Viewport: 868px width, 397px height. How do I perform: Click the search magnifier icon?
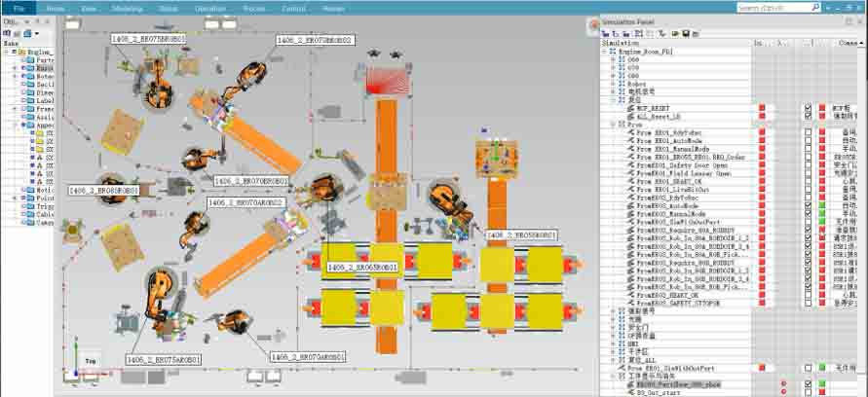pos(814,8)
